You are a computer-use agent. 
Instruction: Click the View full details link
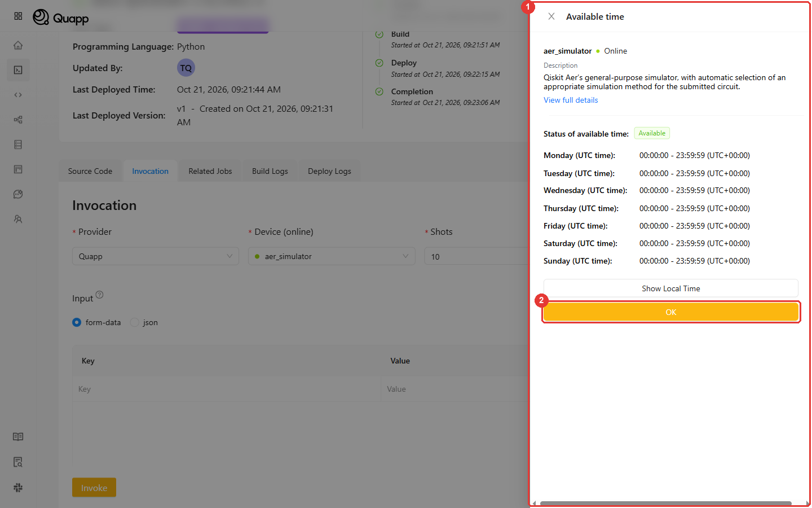point(571,100)
